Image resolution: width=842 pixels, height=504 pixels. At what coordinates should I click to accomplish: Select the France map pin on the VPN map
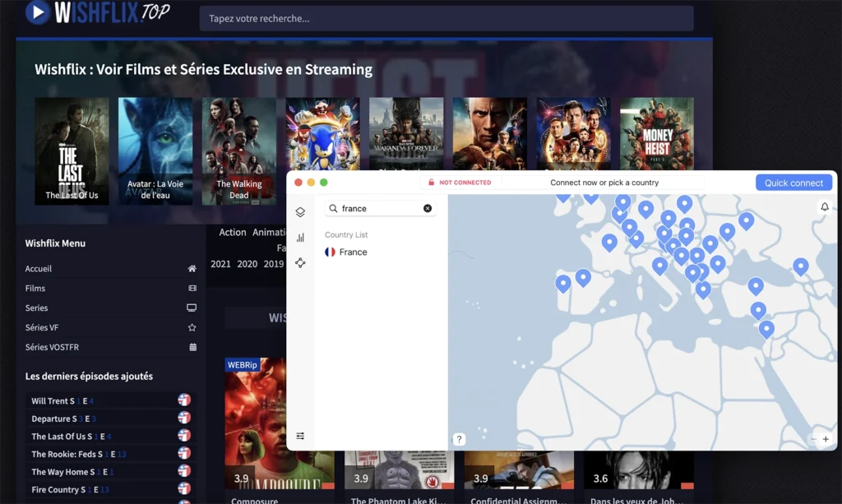[x=609, y=243]
